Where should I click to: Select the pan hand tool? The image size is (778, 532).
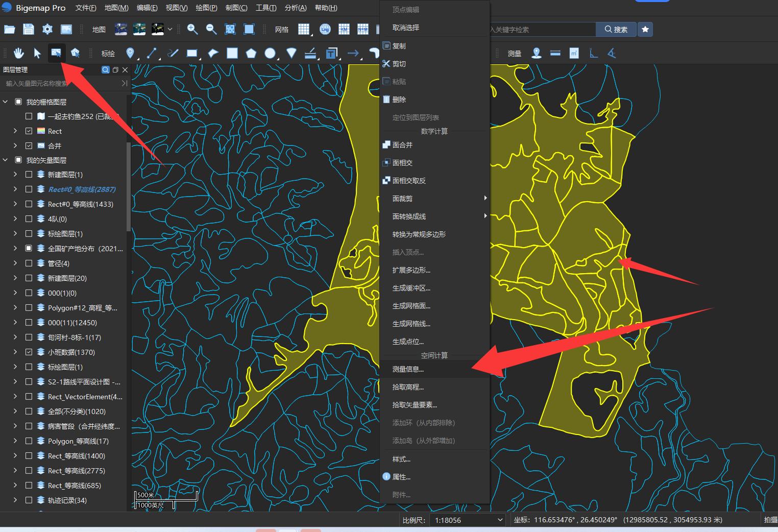(19, 53)
